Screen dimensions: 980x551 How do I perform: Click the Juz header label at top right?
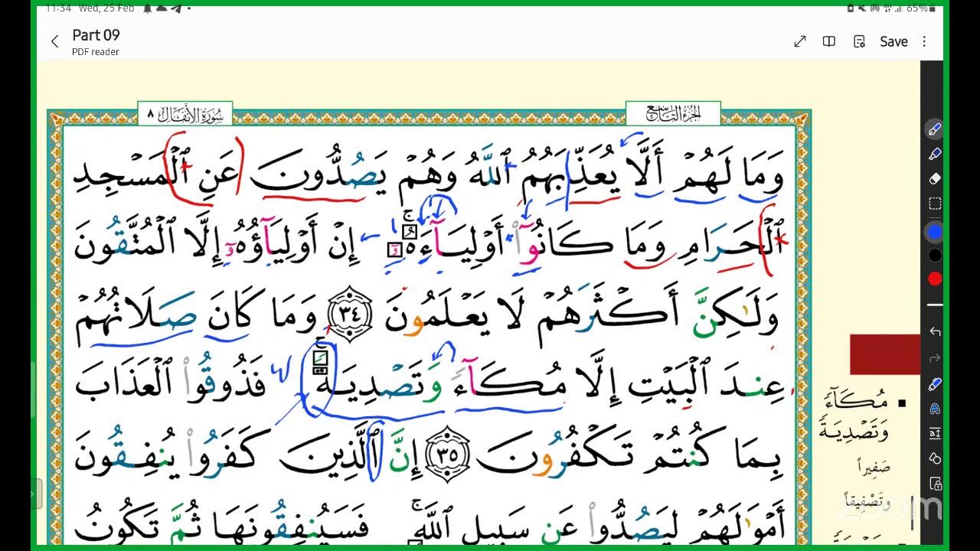(673, 114)
